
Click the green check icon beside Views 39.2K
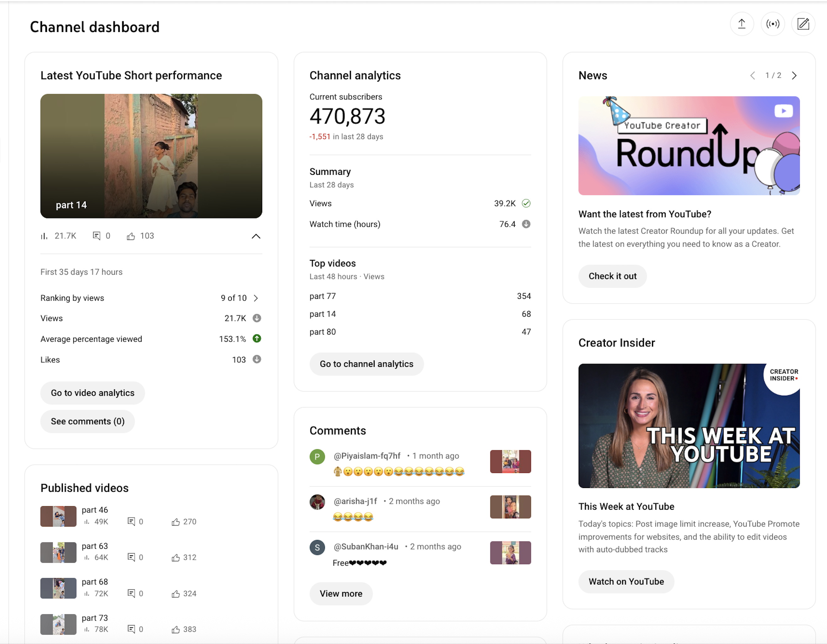click(x=526, y=203)
